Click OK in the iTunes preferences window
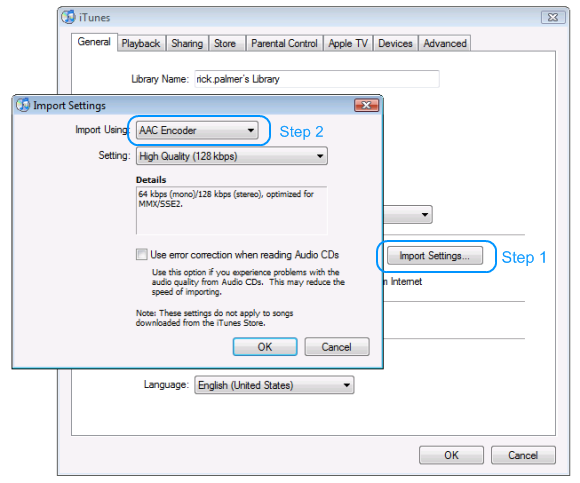 click(451, 455)
